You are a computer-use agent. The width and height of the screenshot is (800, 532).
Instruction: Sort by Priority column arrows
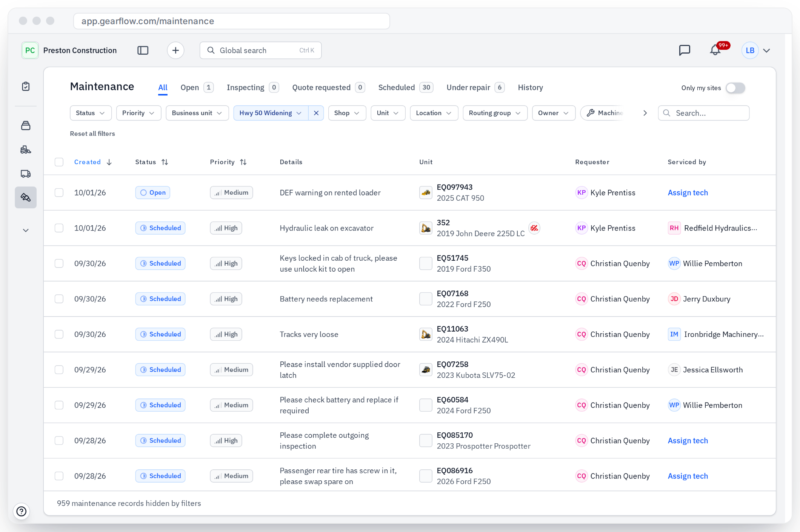click(x=243, y=162)
